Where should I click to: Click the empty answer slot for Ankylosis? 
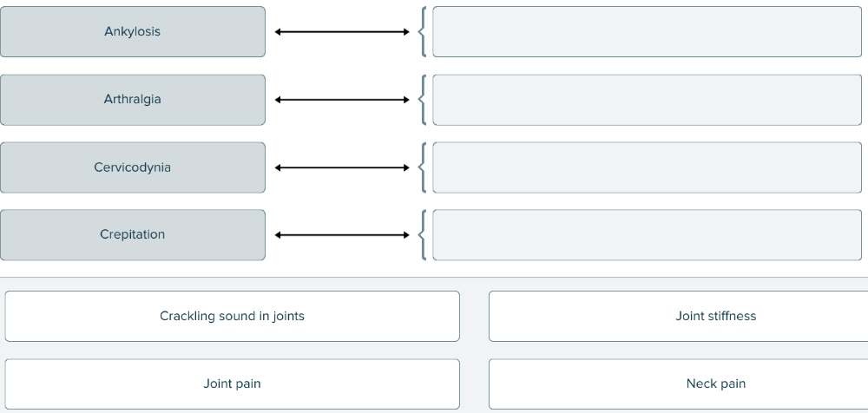coord(647,32)
